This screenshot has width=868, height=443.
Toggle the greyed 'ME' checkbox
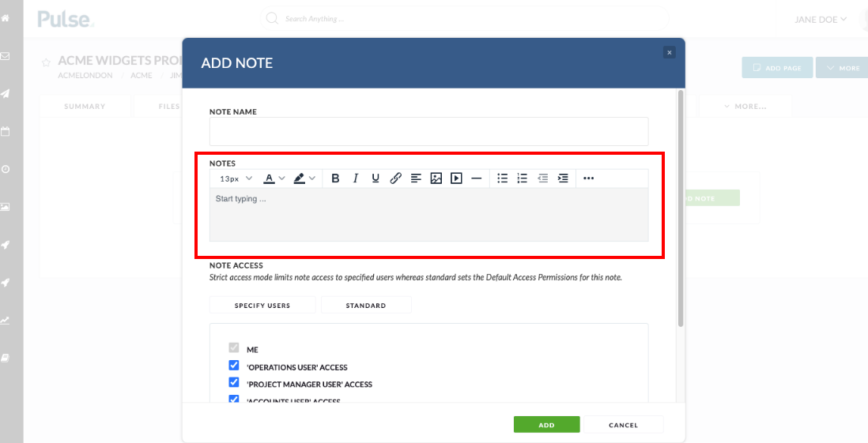pos(234,348)
